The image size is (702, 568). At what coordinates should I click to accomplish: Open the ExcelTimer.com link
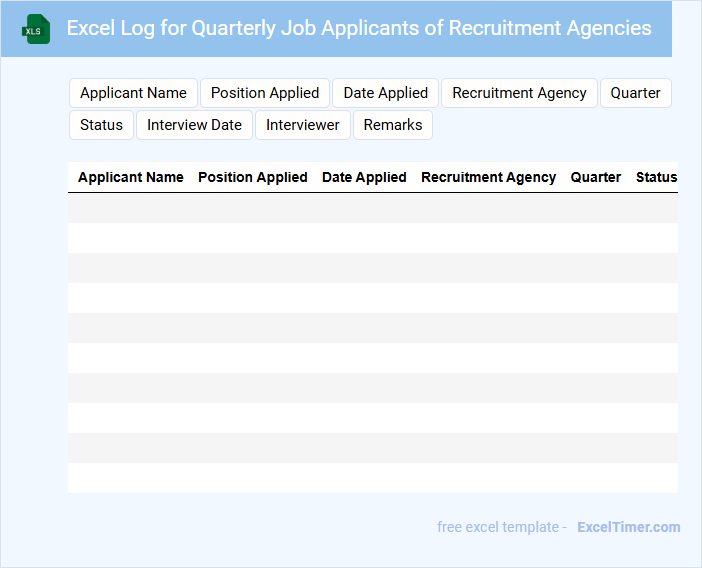coord(629,527)
